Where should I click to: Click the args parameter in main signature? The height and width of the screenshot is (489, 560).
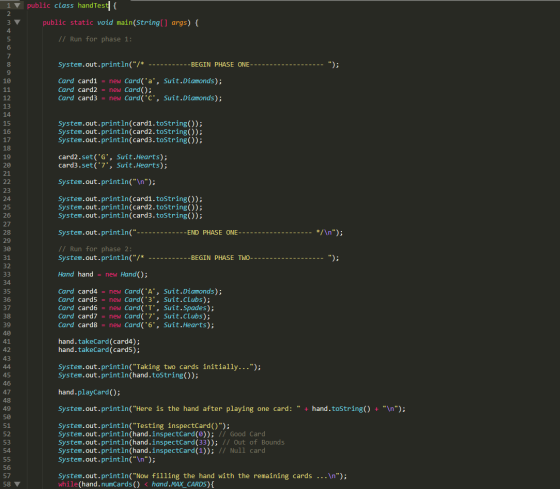[x=179, y=23]
